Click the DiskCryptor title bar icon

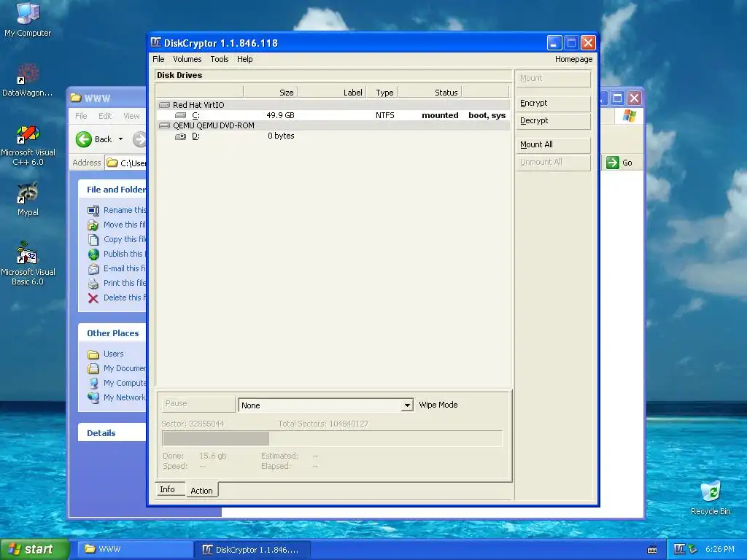156,42
